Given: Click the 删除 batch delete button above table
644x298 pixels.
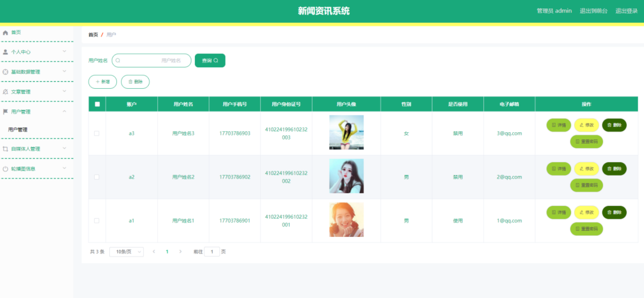Looking at the screenshot, I should point(135,82).
